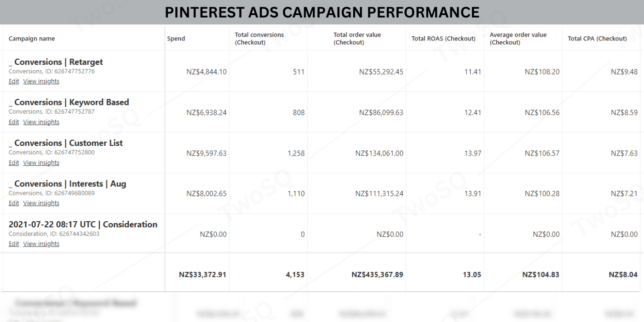Open View insights for Interests | Aug campaign

[x=41, y=203]
